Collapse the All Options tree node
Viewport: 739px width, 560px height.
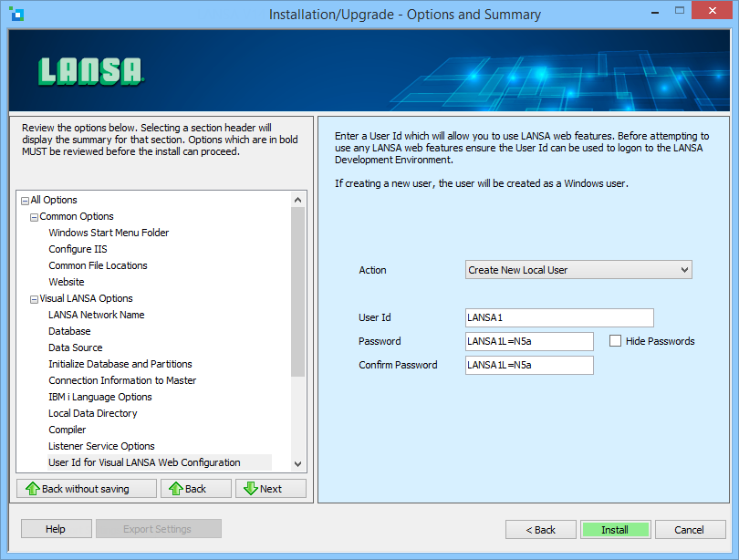(x=25, y=201)
